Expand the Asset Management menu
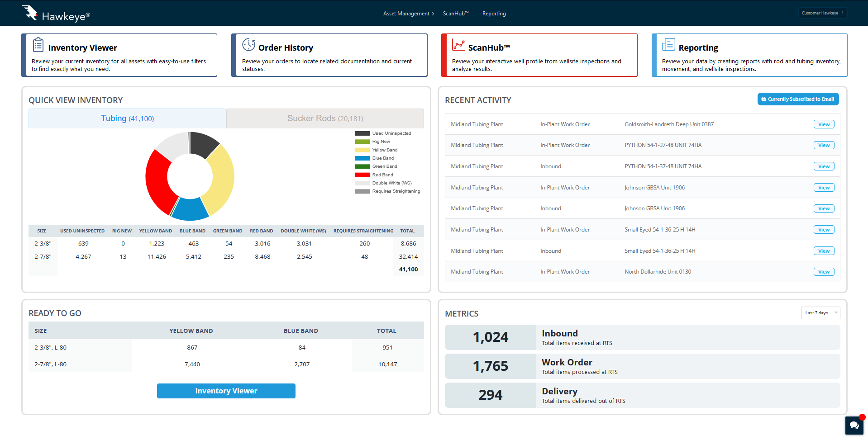 (408, 14)
